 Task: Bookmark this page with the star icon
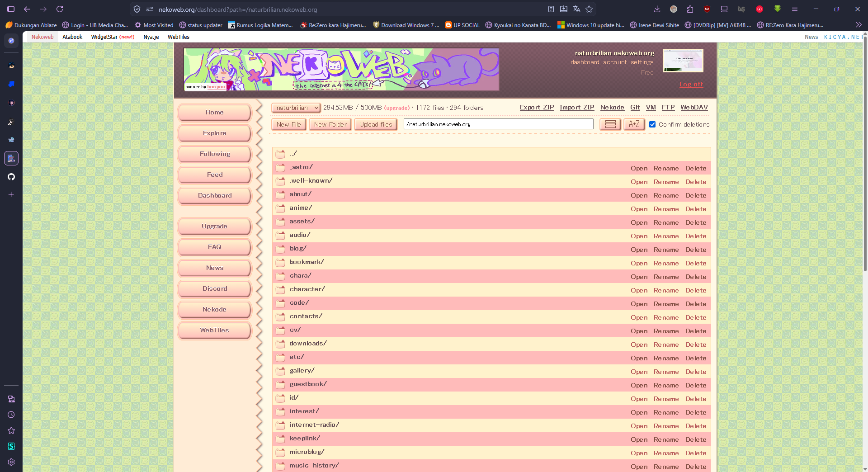click(x=589, y=9)
